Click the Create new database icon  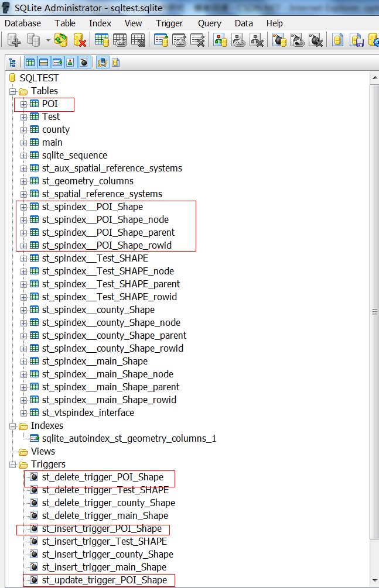tap(14, 40)
